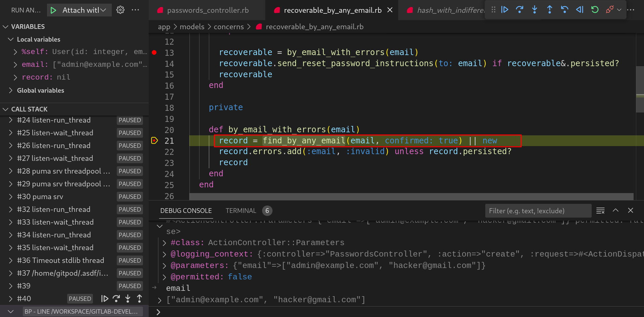Viewport: 644px width, 317px height.
Task: Expand @permitted entry in debug console
Action: click(164, 277)
